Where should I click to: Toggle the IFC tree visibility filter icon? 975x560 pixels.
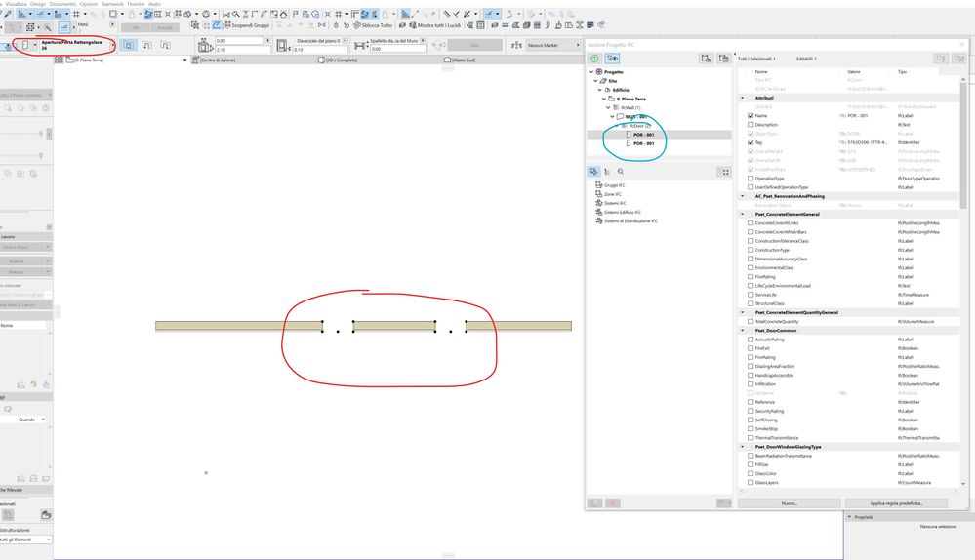613,59
